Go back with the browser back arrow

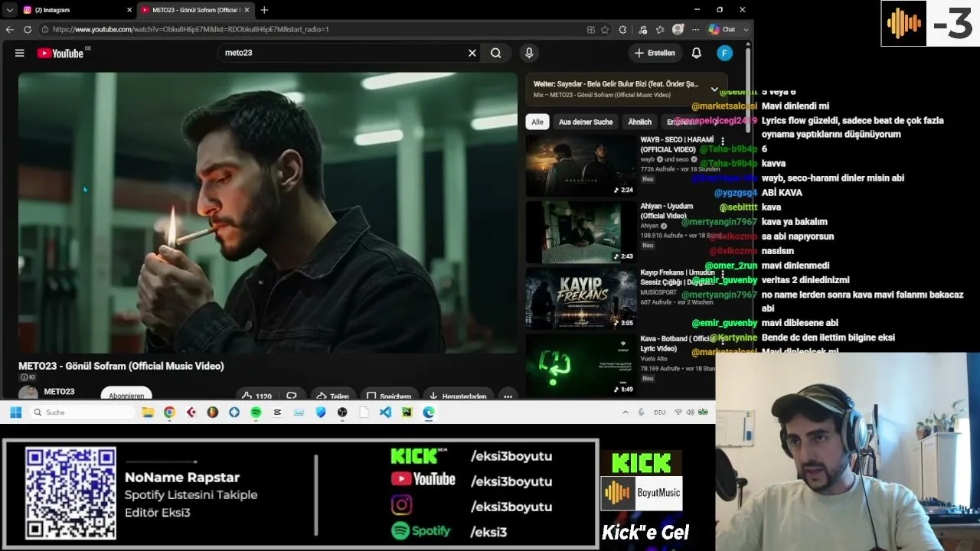tap(10, 29)
